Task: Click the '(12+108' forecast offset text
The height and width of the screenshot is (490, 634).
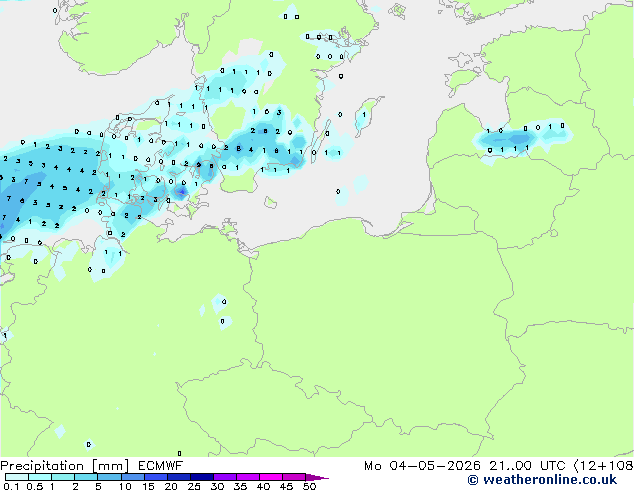Action: [x=603, y=466]
